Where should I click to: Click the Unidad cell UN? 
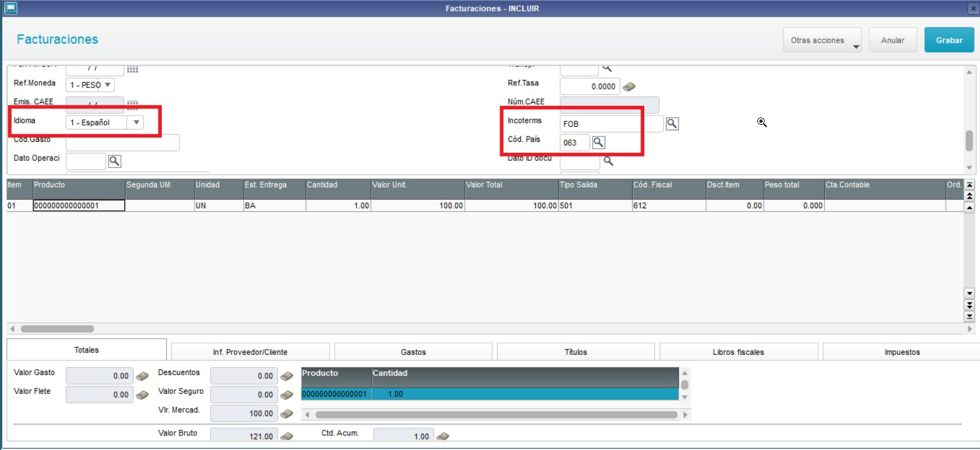(219, 206)
